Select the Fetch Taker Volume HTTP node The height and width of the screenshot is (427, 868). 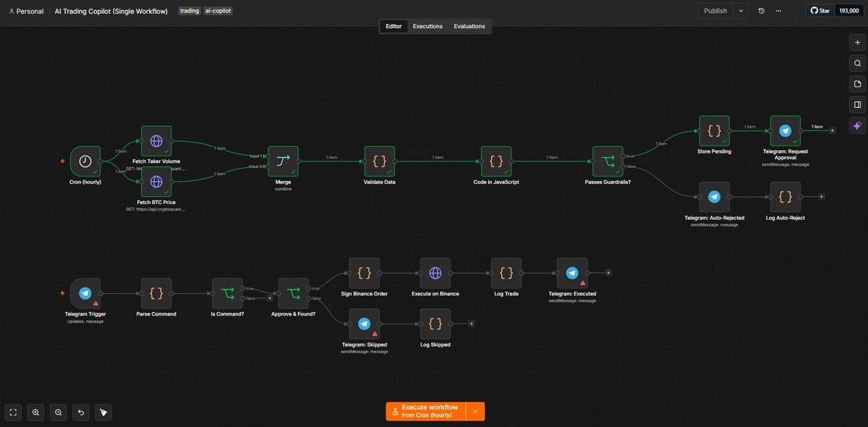click(156, 141)
